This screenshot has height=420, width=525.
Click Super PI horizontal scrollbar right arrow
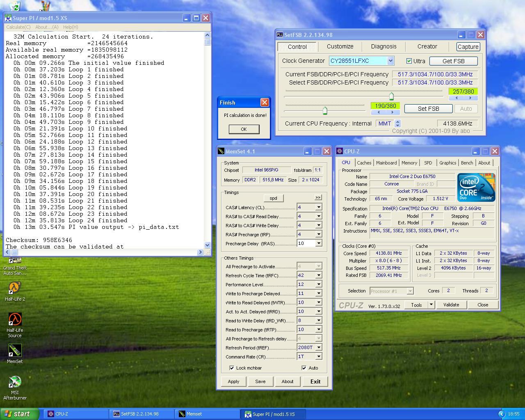coord(200,252)
